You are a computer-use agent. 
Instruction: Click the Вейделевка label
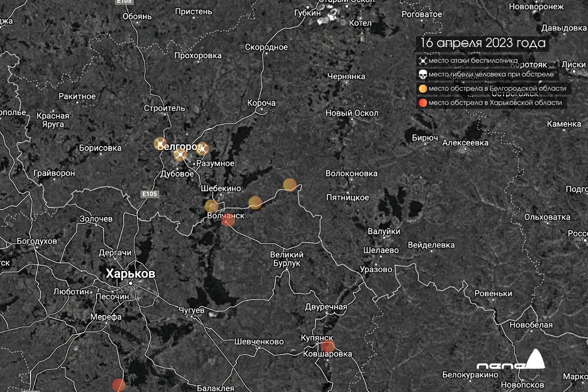(431, 245)
